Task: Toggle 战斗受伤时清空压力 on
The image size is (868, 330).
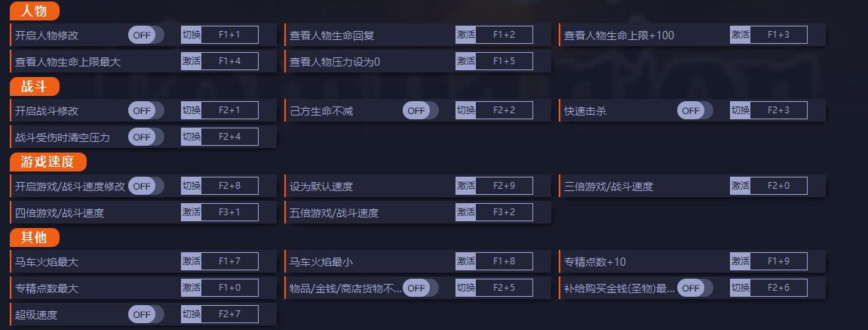Action: point(146,137)
